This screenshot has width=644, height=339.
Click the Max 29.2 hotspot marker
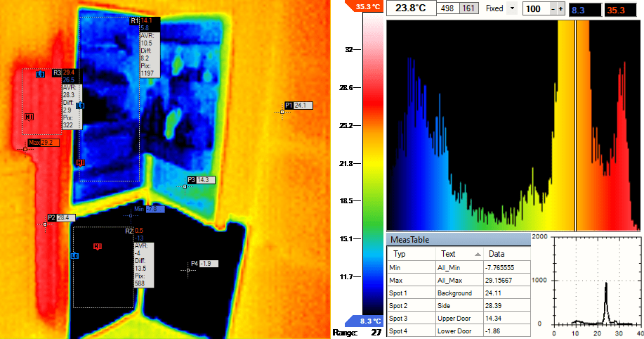pyautogui.click(x=25, y=148)
